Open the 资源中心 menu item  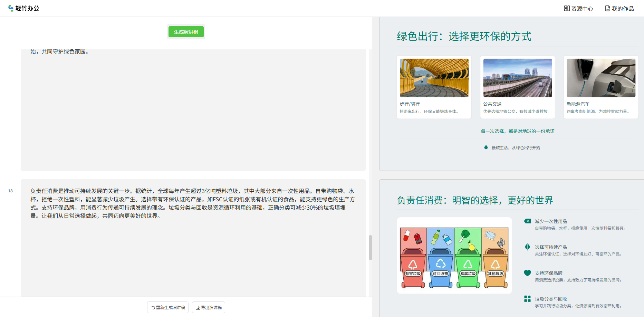pyautogui.click(x=582, y=8)
